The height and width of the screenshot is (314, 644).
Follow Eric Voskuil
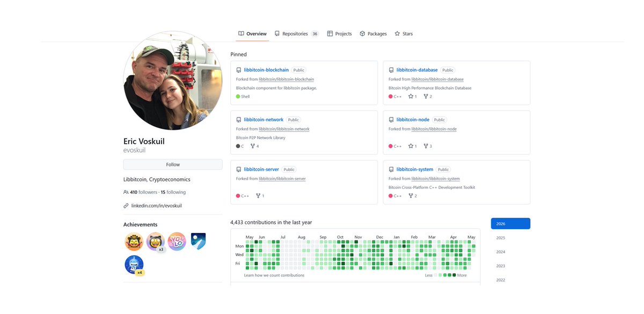coord(173,165)
